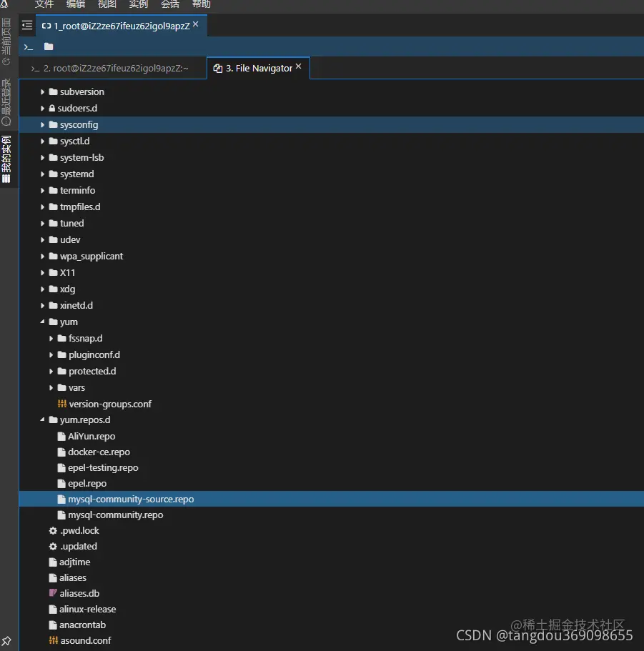Select the 3. File Navigator tab
This screenshot has width=644, height=651.
(x=258, y=68)
